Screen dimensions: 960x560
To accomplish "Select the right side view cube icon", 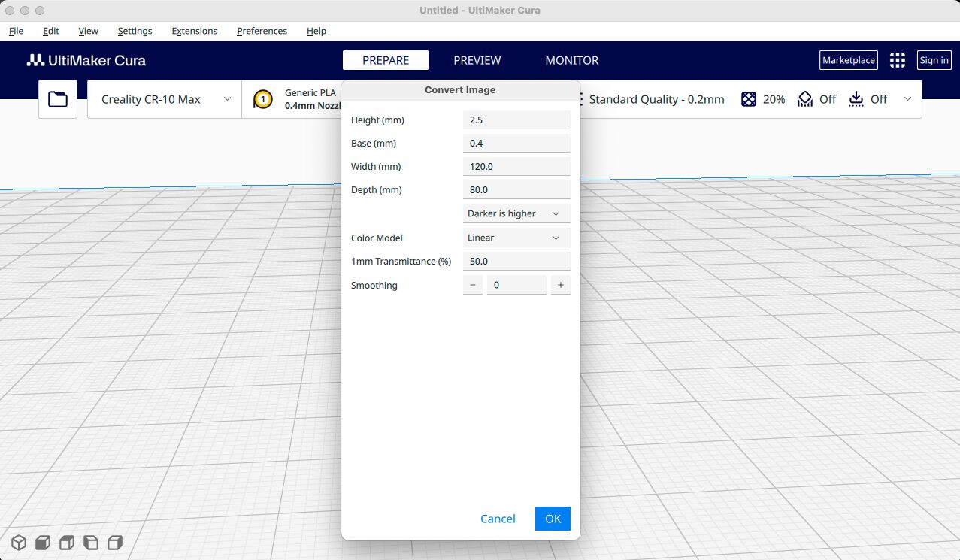I will pyautogui.click(x=115, y=543).
